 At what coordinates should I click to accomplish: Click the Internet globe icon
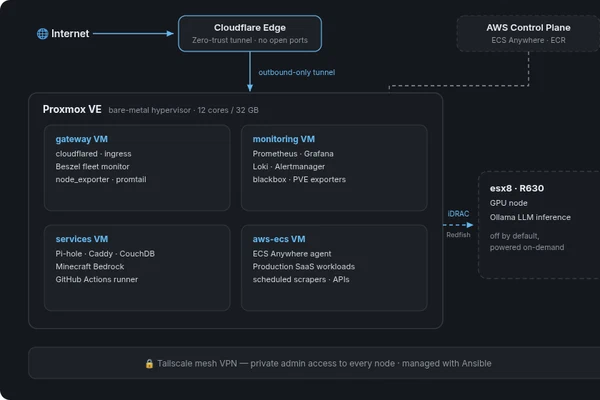click(42, 34)
